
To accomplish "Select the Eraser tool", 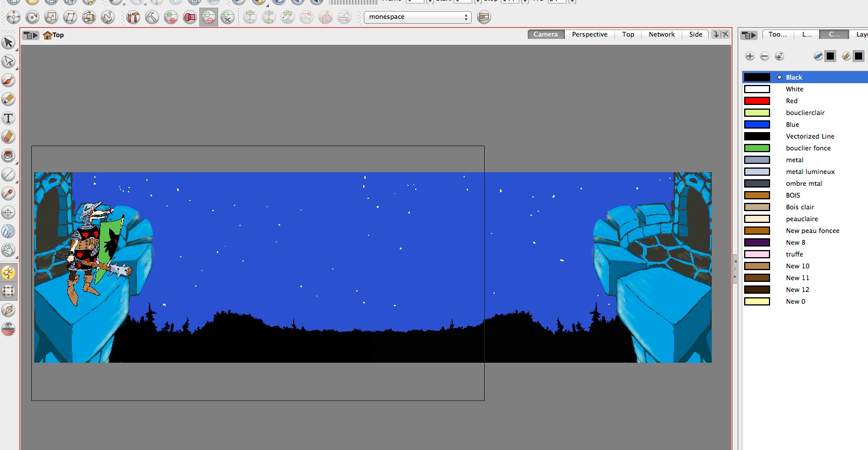I will point(8,137).
